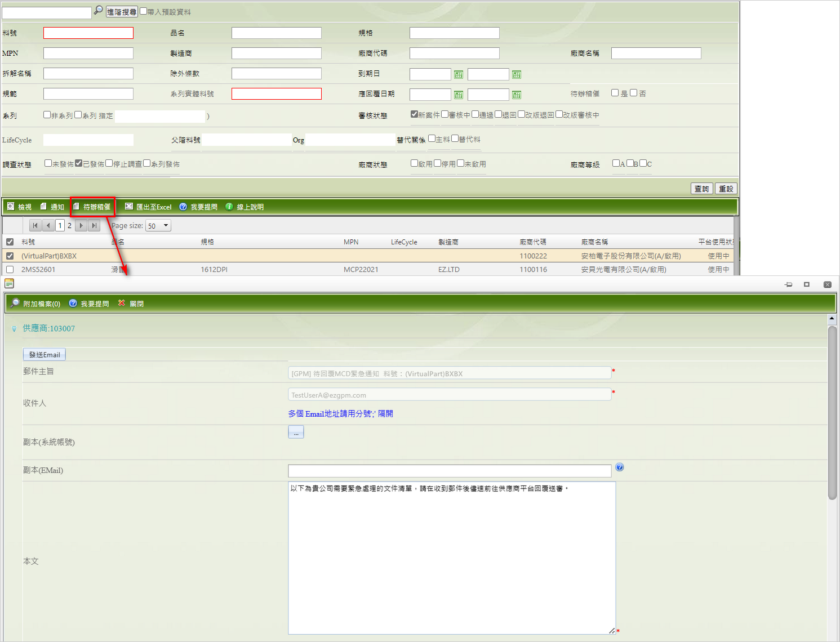Click the 待辦稽催 toolbar icon
The image size is (840, 642).
click(76, 207)
